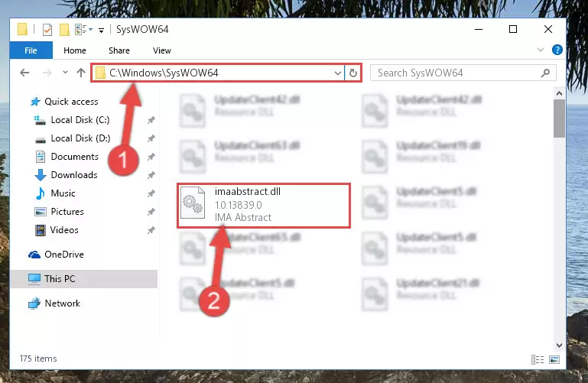Screen dimensions: 588x383
Task: Open the recent locations dropdown arrow
Action: pos(65,72)
